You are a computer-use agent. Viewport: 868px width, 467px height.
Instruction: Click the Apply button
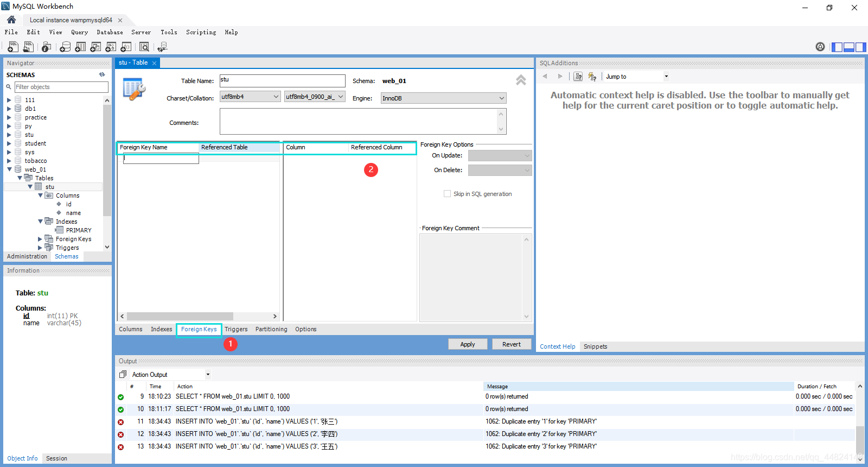pos(468,344)
